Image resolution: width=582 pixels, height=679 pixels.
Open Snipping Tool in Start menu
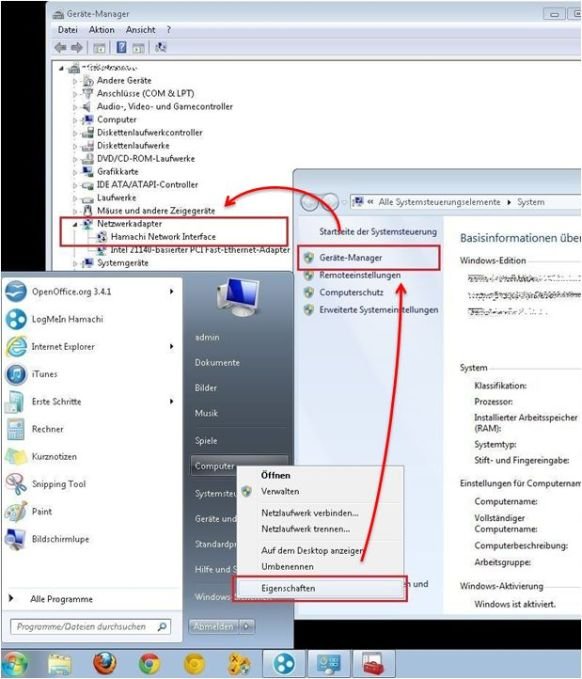pyautogui.click(x=58, y=484)
